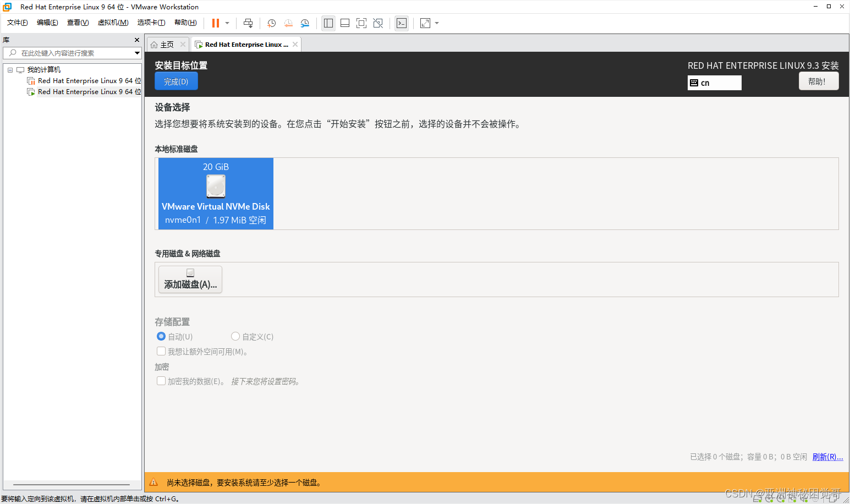Click the 添加磁盘(A)... button
This screenshot has height=504, width=850.
click(190, 280)
